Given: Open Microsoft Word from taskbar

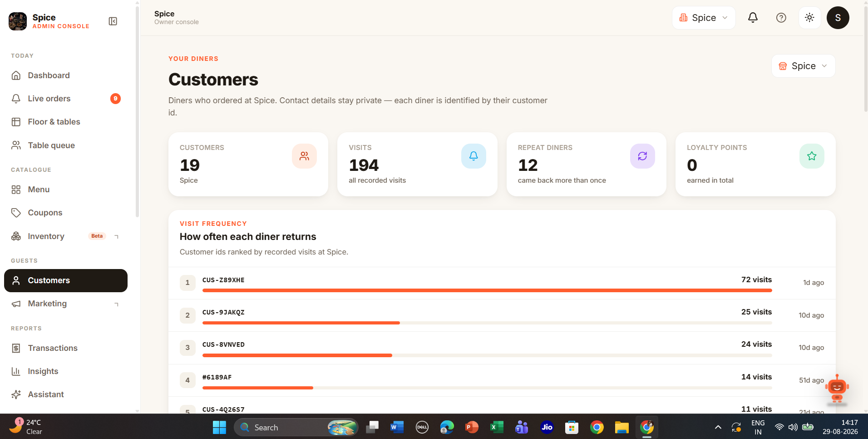Looking at the screenshot, I should pos(397,427).
